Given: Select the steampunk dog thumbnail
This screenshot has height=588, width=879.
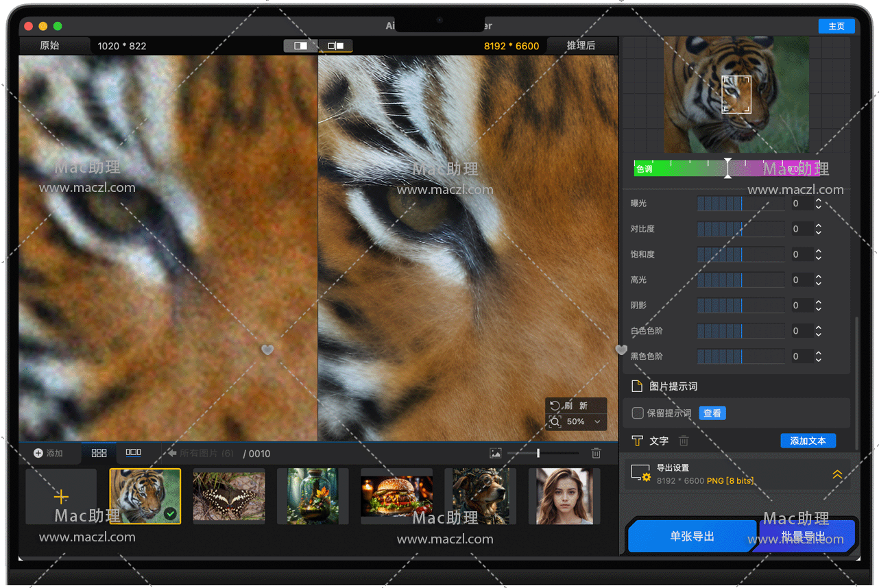Looking at the screenshot, I should click(x=480, y=496).
